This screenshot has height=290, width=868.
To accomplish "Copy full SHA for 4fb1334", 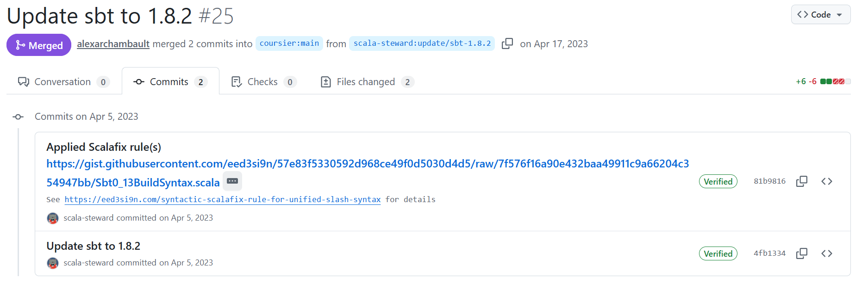I will [x=802, y=253].
